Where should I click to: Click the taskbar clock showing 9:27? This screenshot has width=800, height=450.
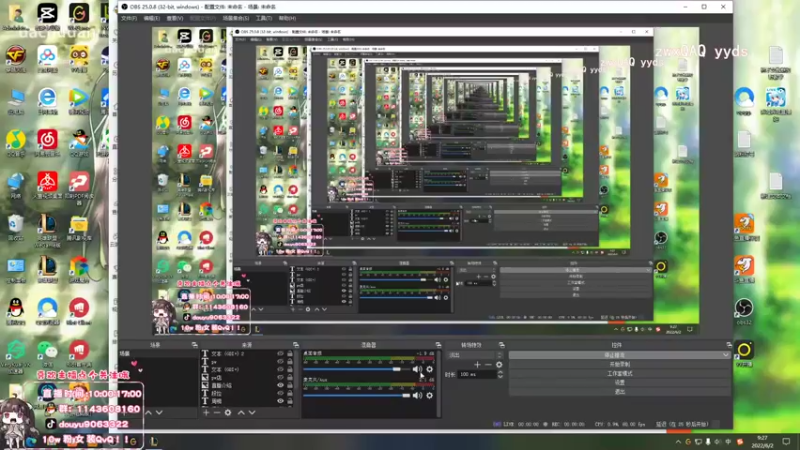[x=762, y=442]
